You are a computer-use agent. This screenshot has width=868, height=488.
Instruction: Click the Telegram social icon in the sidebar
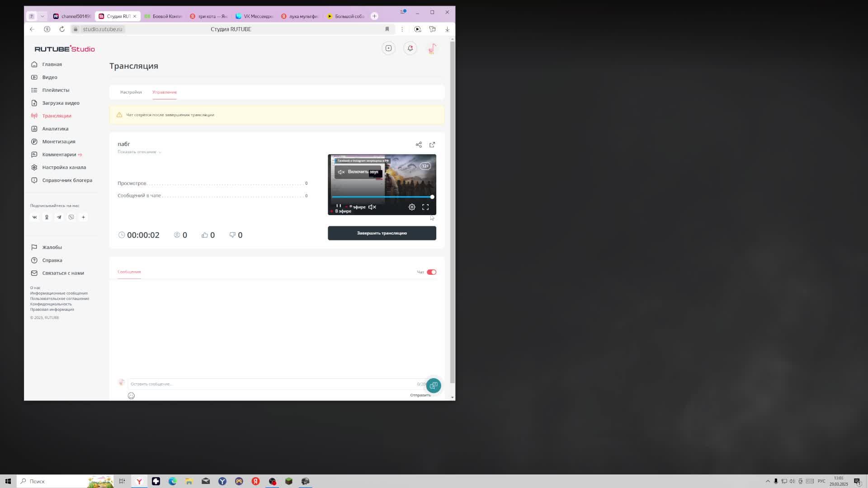pos(59,217)
